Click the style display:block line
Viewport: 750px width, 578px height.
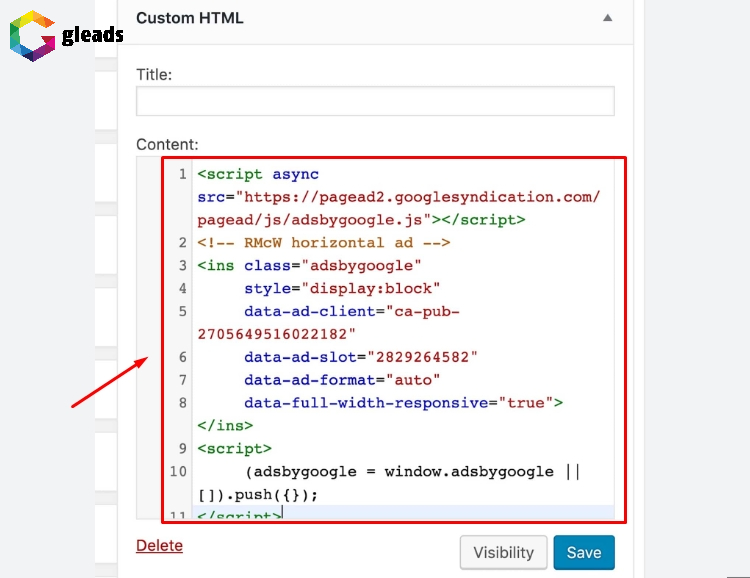(x=342, y=289)
